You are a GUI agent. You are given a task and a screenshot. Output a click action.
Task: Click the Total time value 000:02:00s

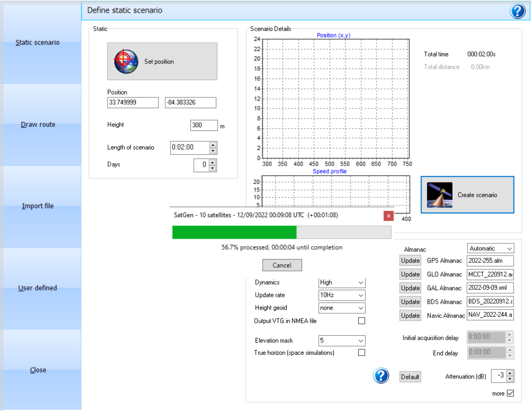481,54
